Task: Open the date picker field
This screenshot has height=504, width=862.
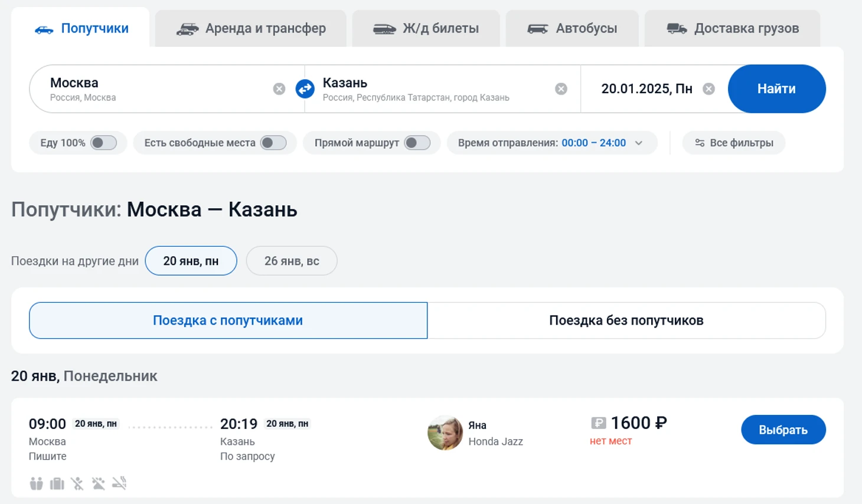Action: click(x=646, y=89)
